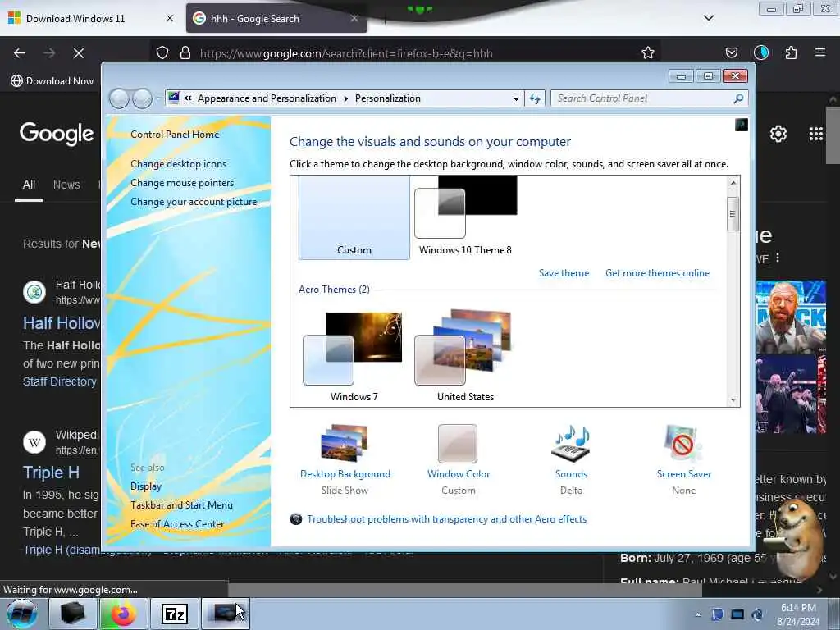Open the Firefox extensions puzzle icon

pyautogui.click(x=791, y=52)
